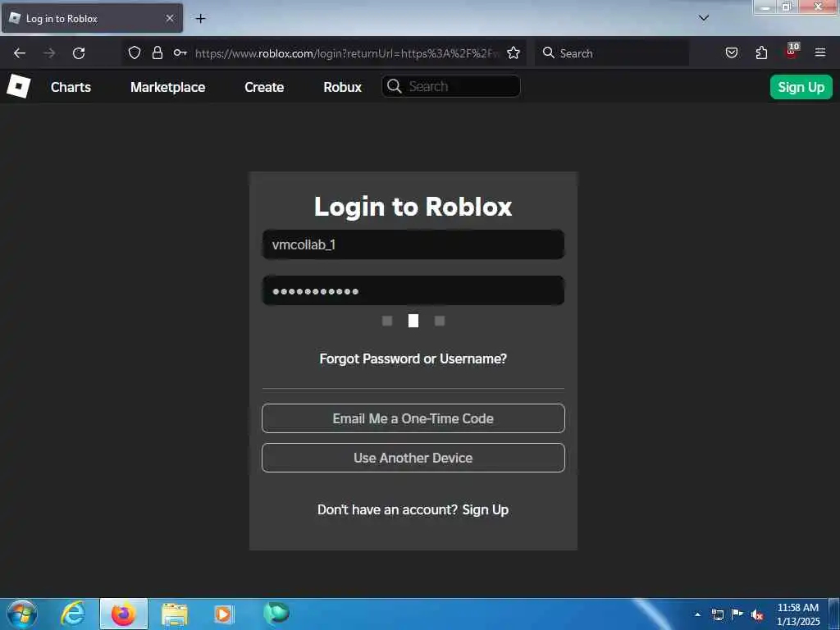Image resolution: width=840 pixels, height=630 pixels.
Task: Click the username field containing vmcollab_1
Action: coord(413,244)
